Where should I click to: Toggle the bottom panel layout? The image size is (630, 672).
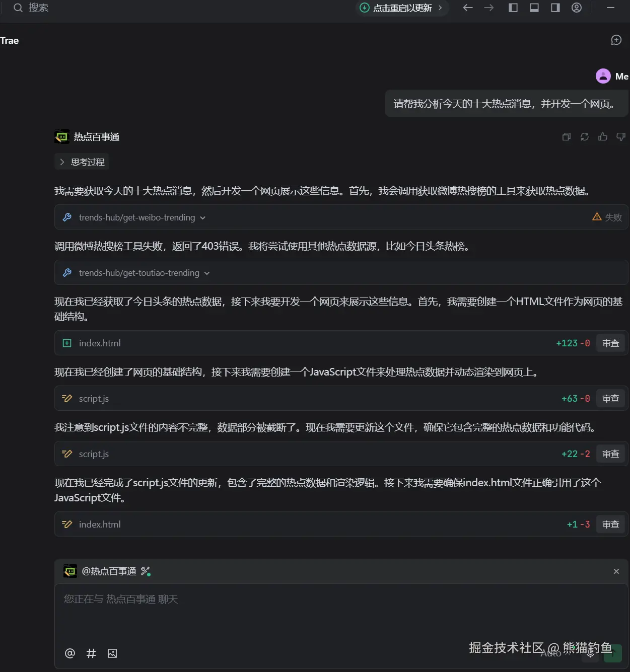534,8
